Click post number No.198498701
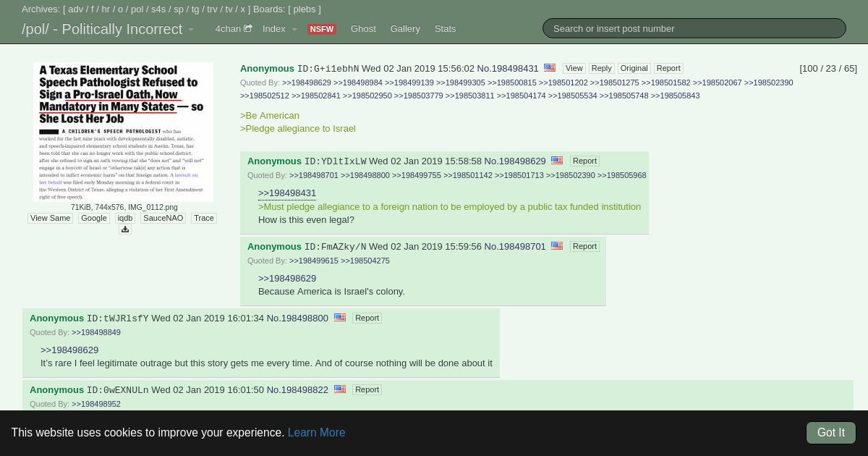868x456 pixels. point(515,246)
